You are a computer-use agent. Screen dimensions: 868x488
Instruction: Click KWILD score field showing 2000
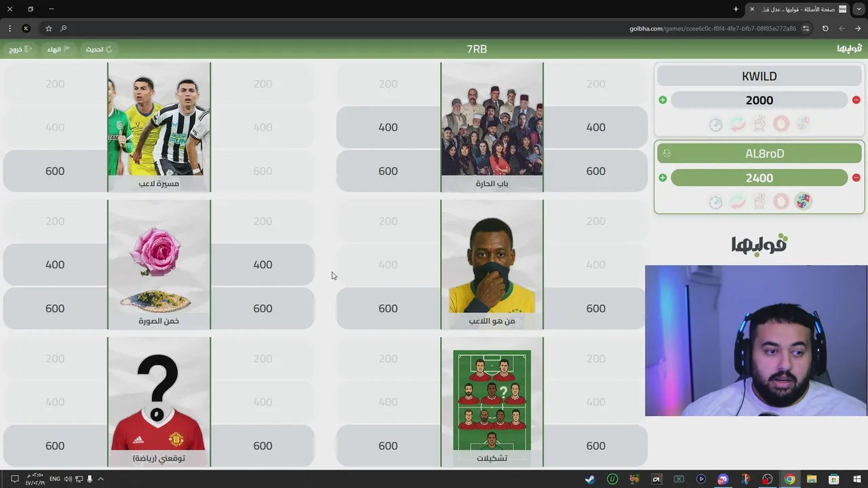(x=759, y=100)
